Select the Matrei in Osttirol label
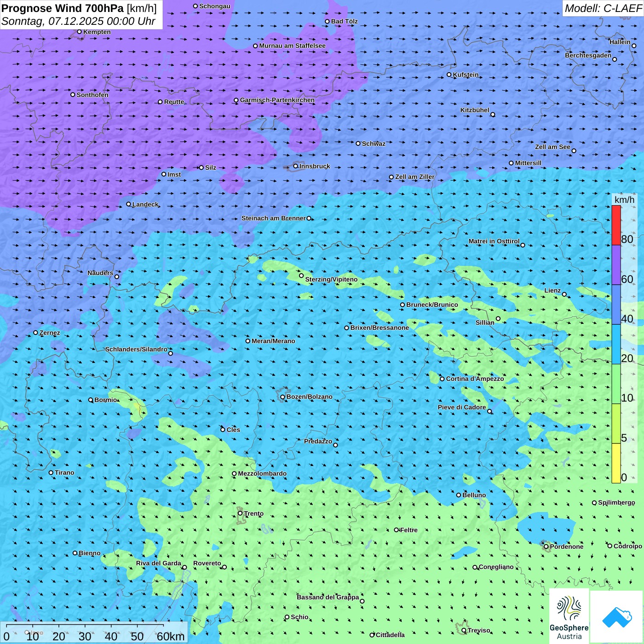Screen dimensions: 644x644 [x=494, y=241]
